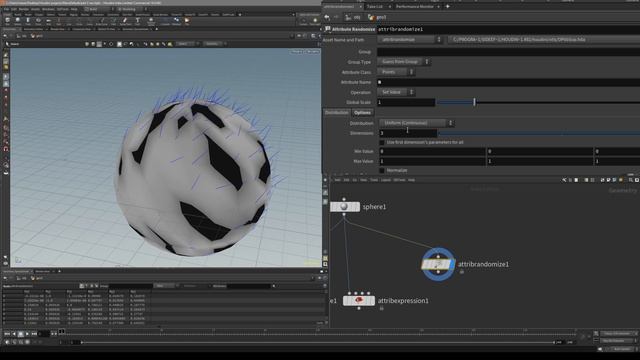Image resolution: width=640 pixels, height=360 pixels.
Task: Toggle Use first dimension's parameters for all
Action: pyautogui.click(x=382, y=142)
